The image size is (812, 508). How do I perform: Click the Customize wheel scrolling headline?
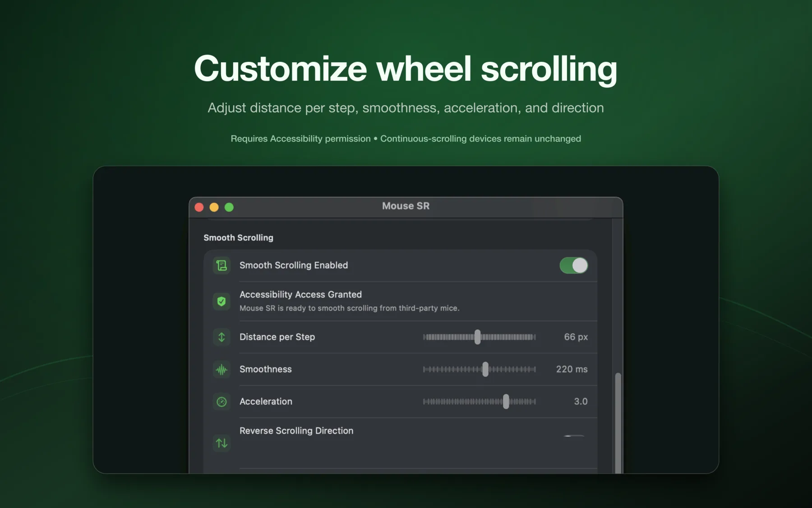click(406, 69)
